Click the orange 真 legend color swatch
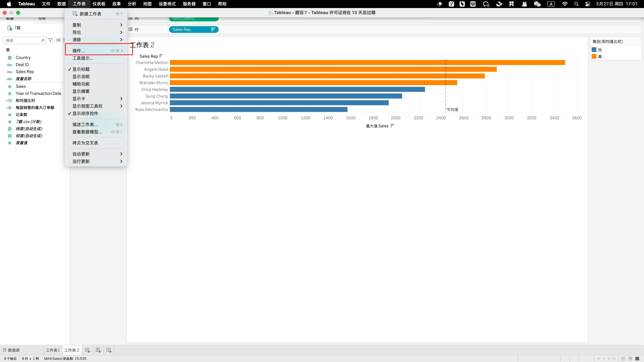 coord(594,56)
